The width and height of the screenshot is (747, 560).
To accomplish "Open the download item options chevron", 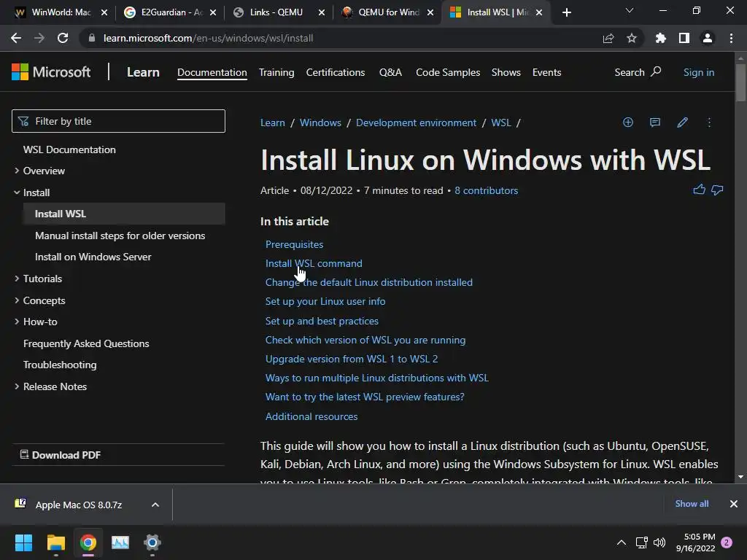I will (155, 505).
